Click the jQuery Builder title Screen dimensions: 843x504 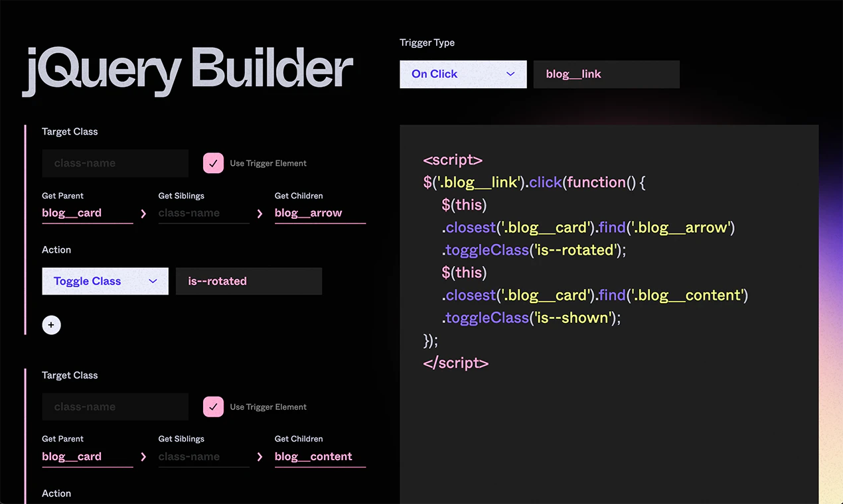pyautogui.click(x=188, y=71)
